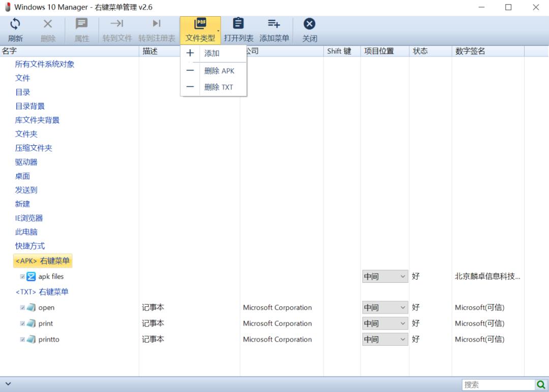549x392 pixels.
Task: Sort by the 数字签名 column header
Action: [487, 51]
